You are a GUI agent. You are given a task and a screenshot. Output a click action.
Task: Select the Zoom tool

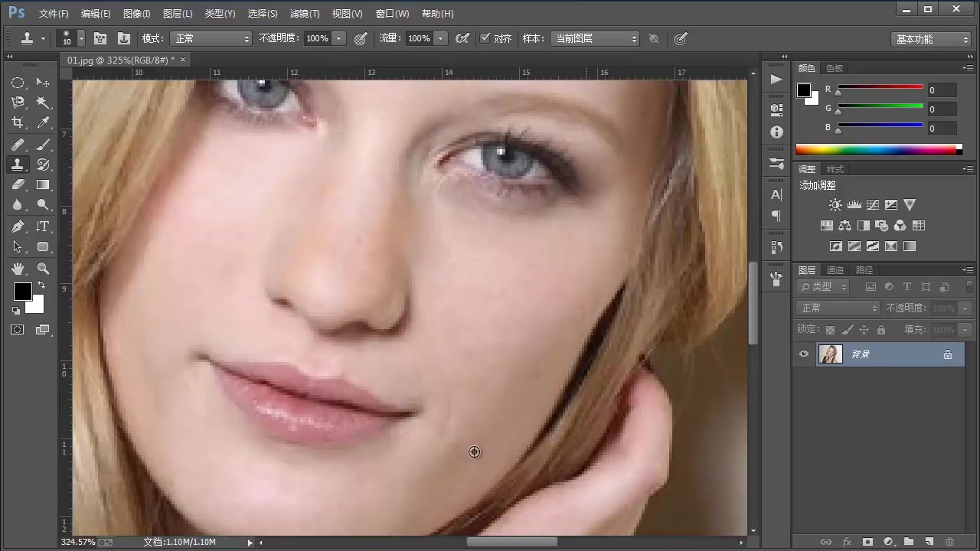43,269
